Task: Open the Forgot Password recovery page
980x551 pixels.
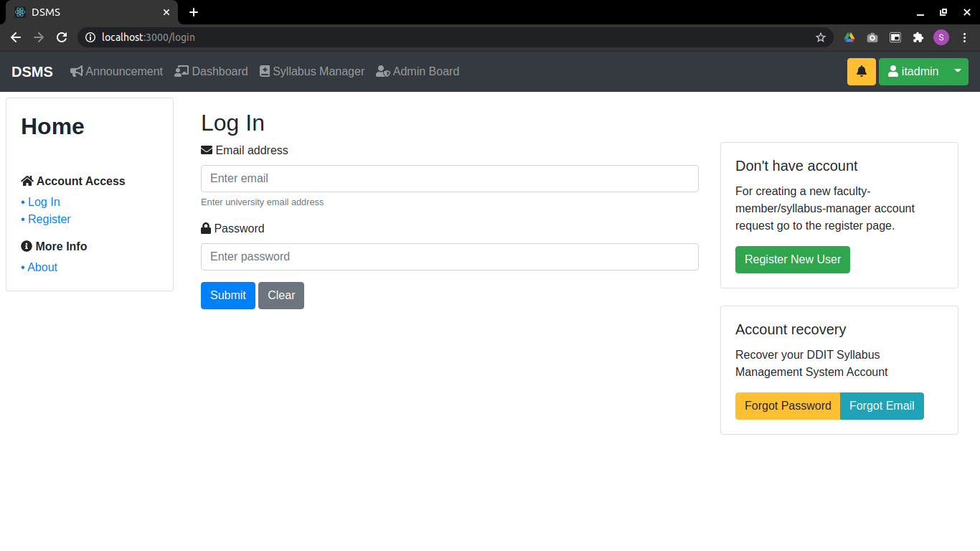Action: pos(787,405)
